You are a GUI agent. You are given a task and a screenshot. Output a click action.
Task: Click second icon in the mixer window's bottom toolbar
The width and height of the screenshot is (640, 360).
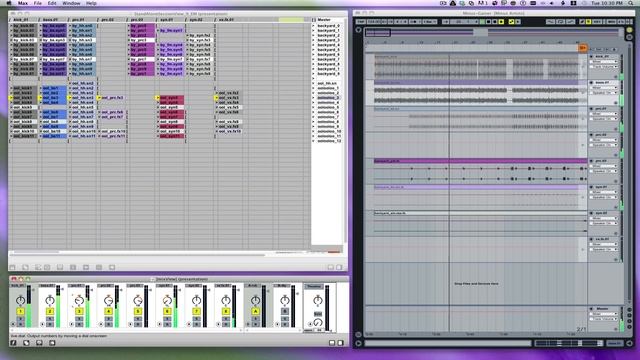[x=26, y=343]
